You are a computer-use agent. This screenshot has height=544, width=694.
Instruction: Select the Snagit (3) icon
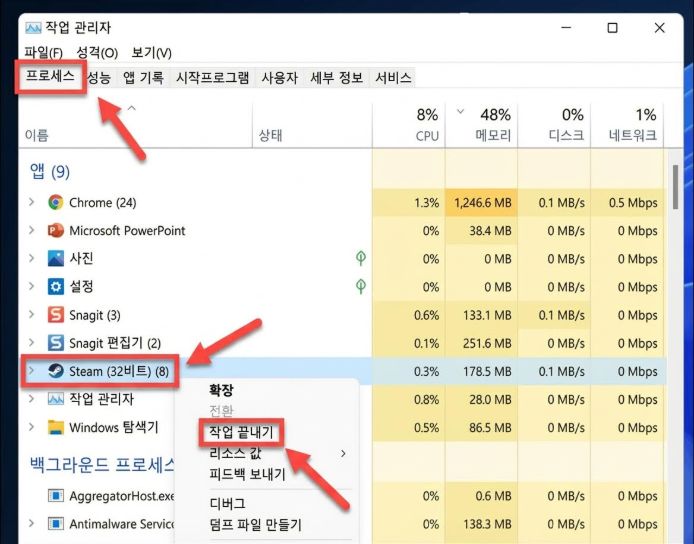pyautogui.click(x=55, y=316)
